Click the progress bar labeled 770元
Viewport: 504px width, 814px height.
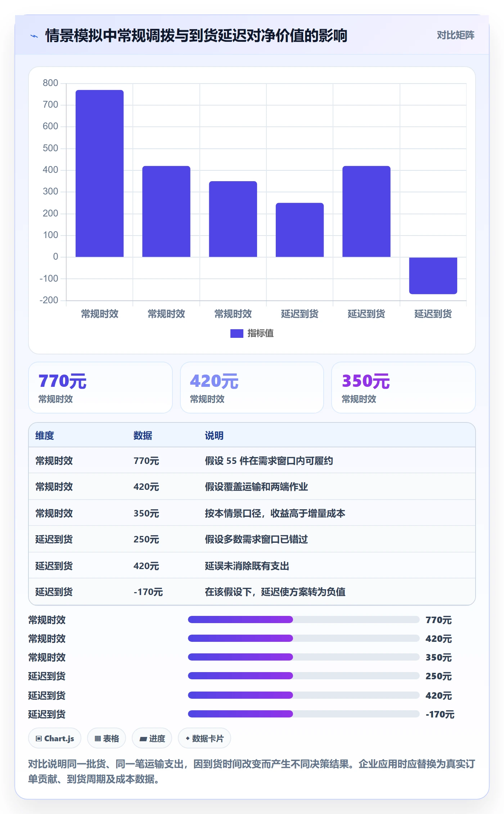tap(303, 620)
